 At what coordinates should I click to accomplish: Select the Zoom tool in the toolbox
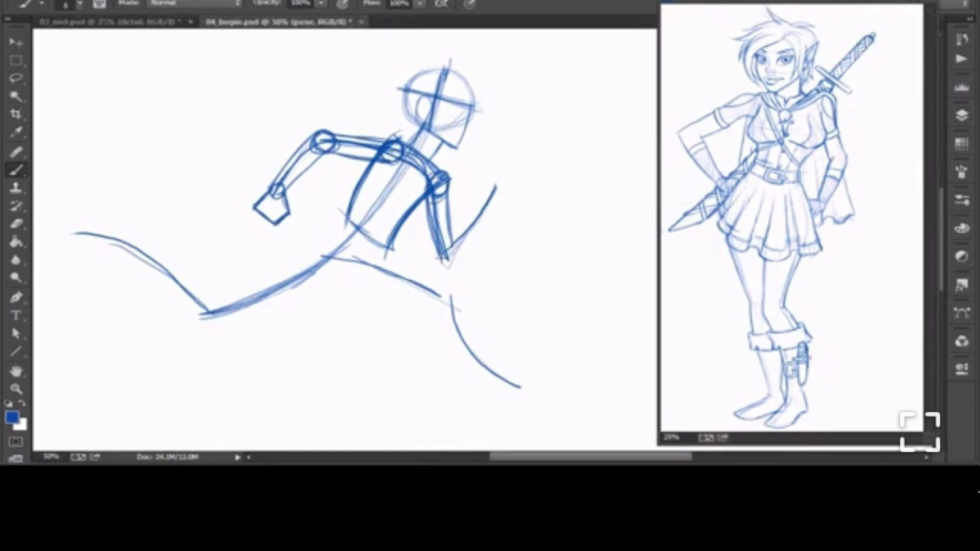(x=16, y=389)
